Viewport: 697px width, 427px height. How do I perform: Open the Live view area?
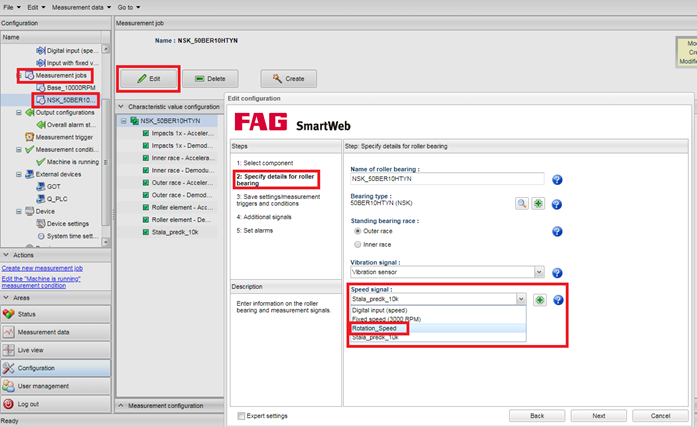tap(56, 350)
